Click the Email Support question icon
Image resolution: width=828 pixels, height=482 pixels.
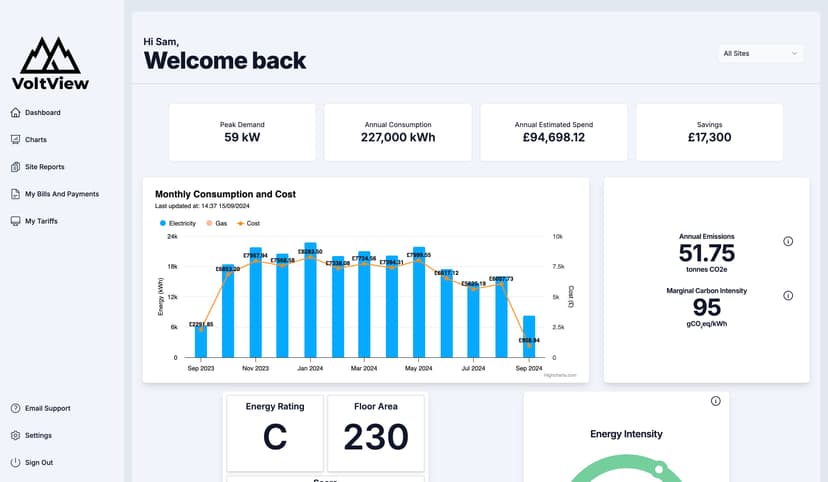tap(15, 409)
